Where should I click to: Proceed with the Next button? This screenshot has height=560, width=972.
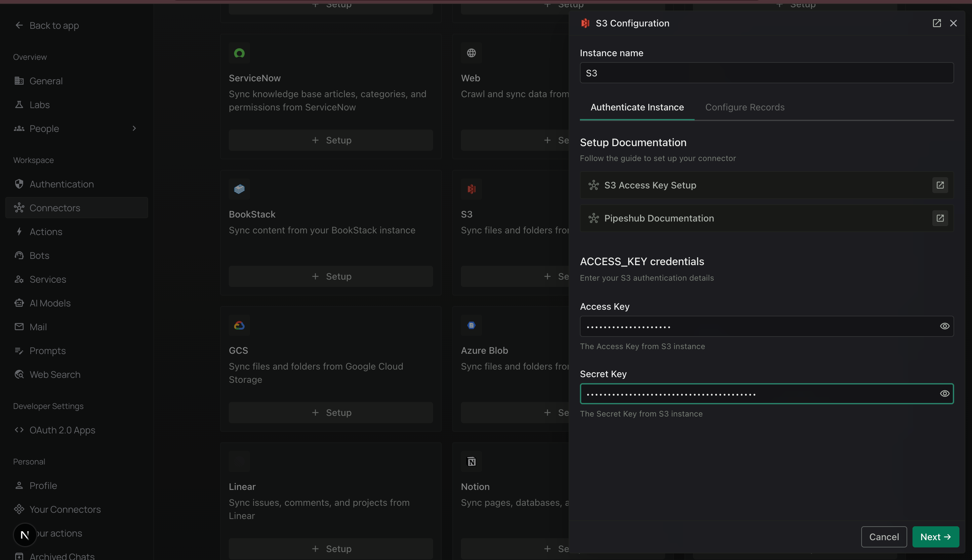[935, 537]
